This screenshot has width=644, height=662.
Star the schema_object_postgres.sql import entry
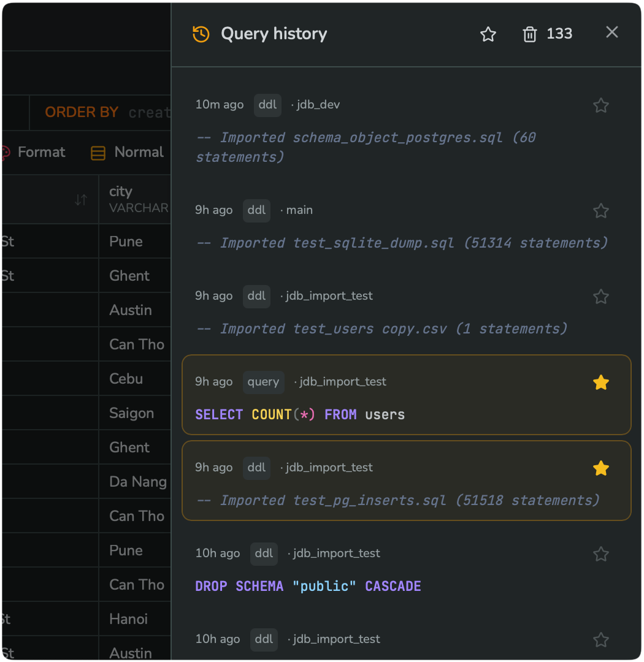600,105
